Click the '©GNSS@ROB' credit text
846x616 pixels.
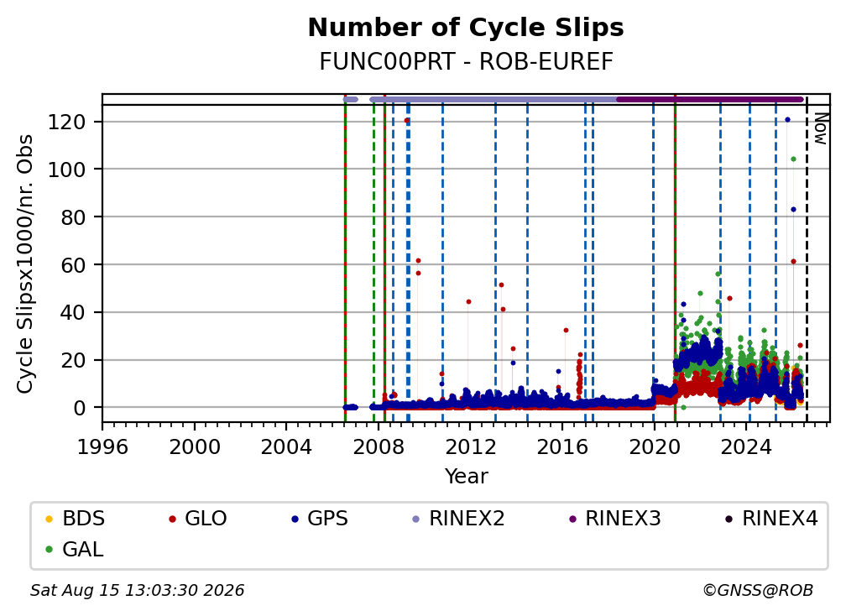click(x=758, y=590)
